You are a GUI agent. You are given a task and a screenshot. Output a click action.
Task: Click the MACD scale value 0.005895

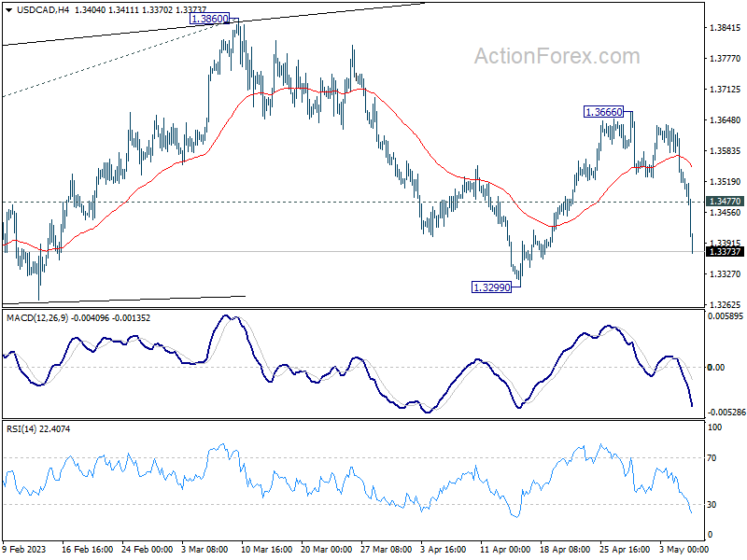coord(726,316)
